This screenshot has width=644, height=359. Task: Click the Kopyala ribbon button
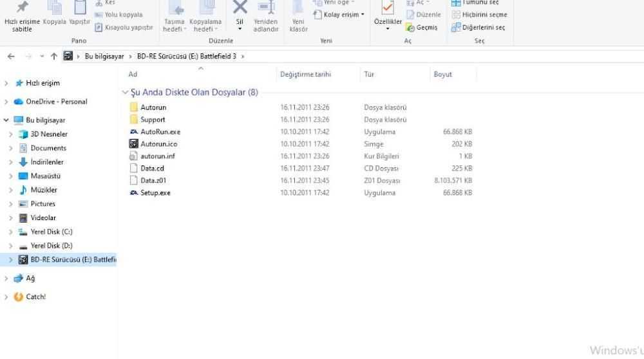(x=54, y=14)
